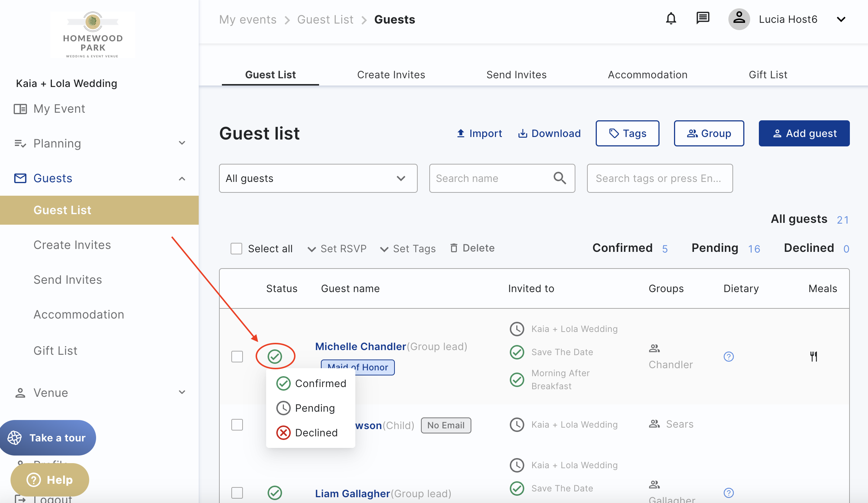Screen dimensions: 868x503
Task: Open Create Invites in the sidebar
Action: pos(72,245)
